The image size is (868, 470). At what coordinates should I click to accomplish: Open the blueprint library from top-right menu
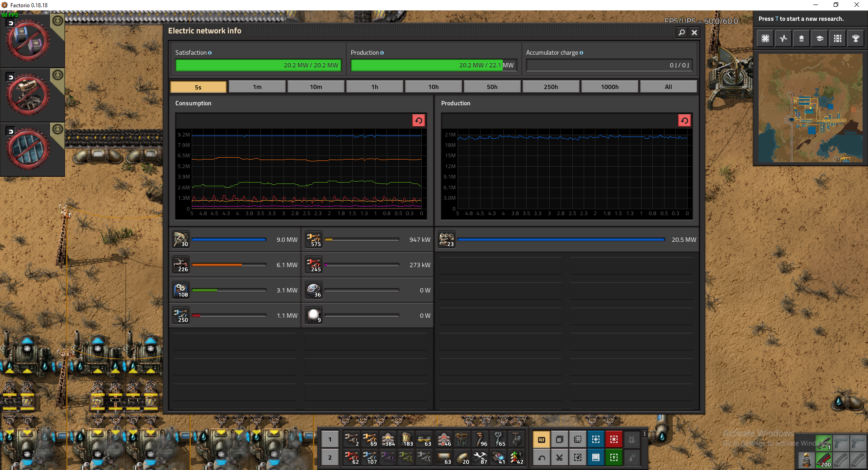coord(765,38)
